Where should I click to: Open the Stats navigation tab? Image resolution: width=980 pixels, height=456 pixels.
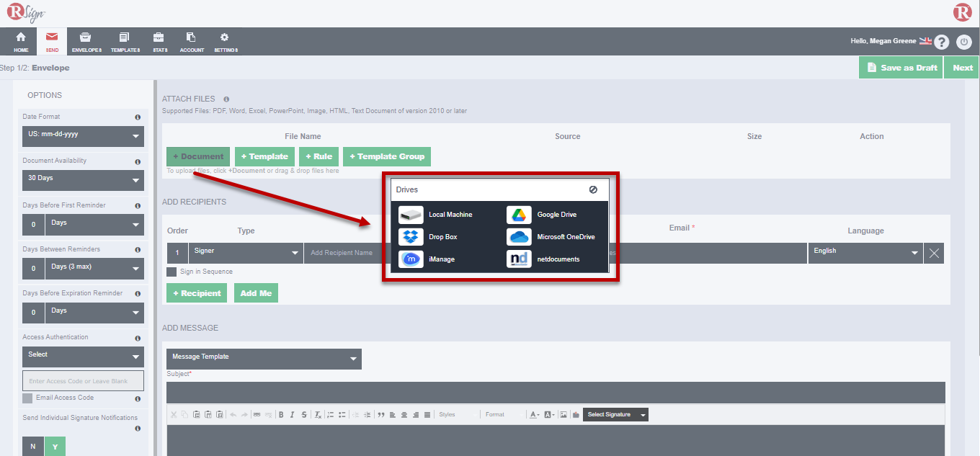(159, 41)
